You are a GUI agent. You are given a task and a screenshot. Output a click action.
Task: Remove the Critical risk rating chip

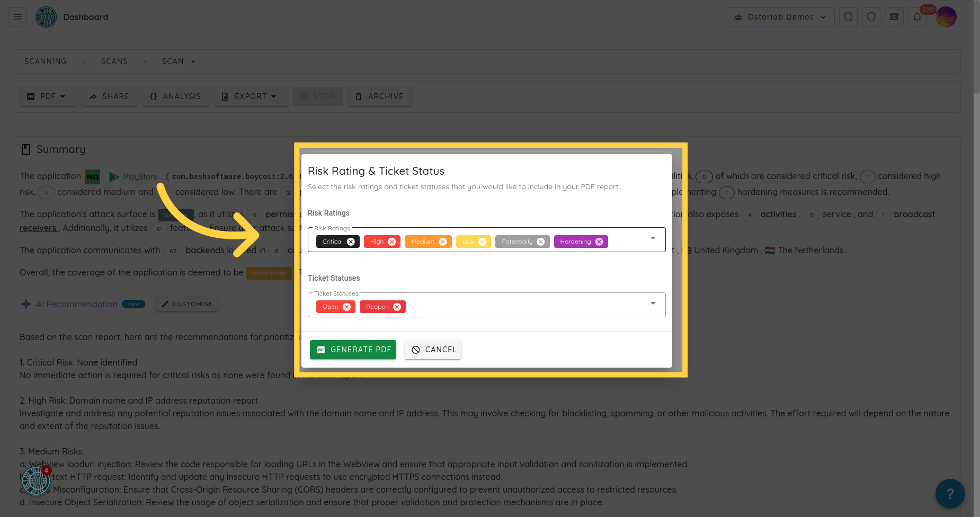click(351, 242)
